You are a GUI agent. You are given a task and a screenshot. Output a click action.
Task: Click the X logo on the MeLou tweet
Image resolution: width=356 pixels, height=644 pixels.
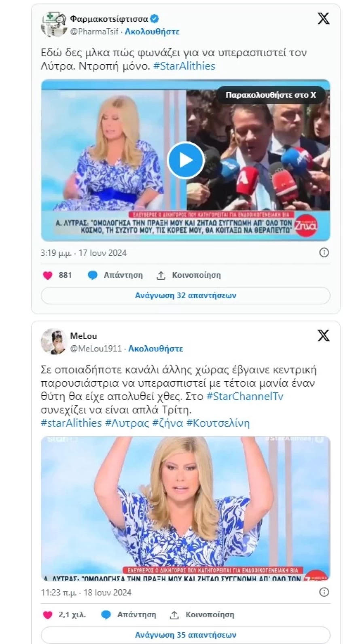pyautogui.click(x=323, y=336)
